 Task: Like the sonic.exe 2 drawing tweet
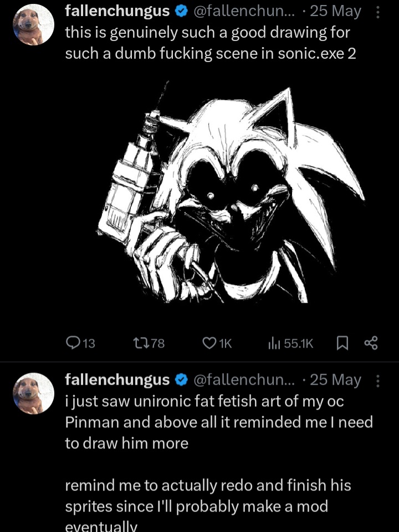209,344
